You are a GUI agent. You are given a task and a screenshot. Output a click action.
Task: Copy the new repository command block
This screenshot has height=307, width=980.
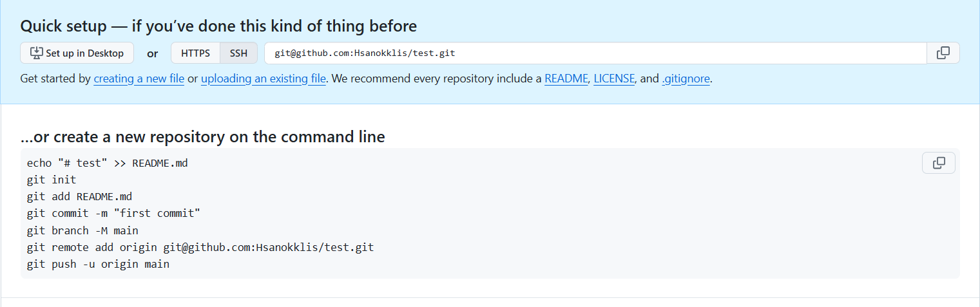(x=939, y=163)
